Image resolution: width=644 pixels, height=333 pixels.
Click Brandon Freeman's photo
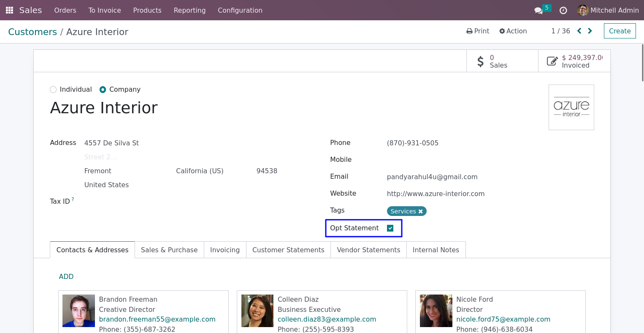tap(79, 311)
